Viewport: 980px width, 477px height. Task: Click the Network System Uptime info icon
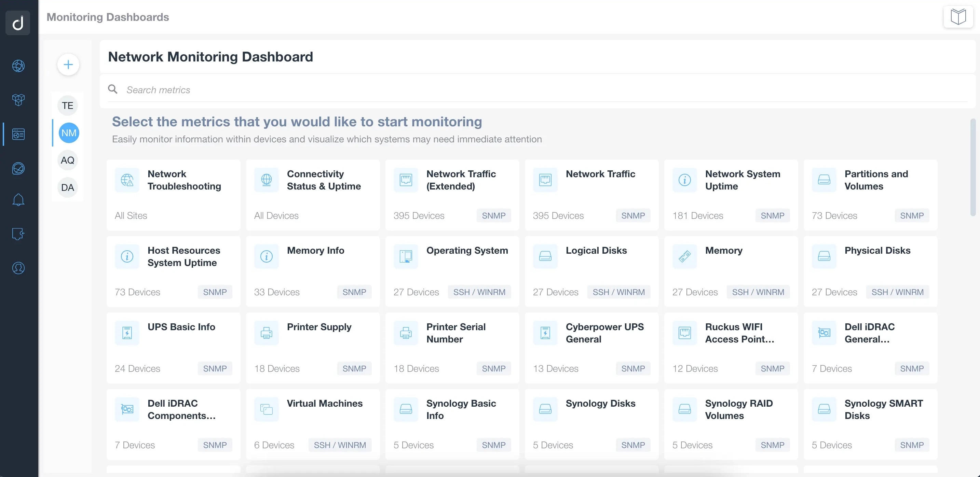(x=684, y=180)
